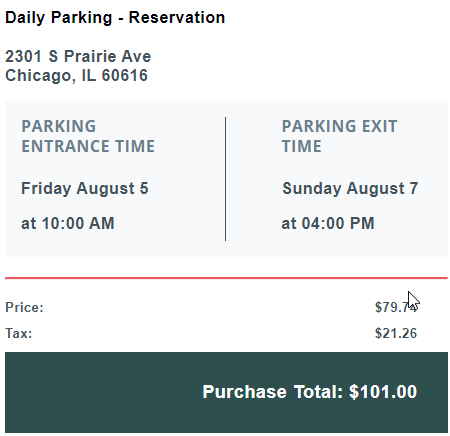Click the Parking Entrance Time label
The height and width of the screenshot is (436, 450).
[x=88, y=136]
